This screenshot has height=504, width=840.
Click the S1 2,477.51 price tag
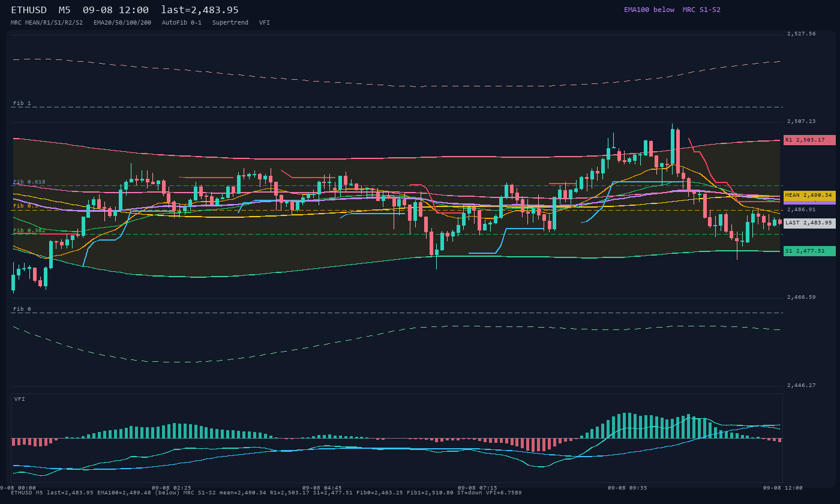pos(809,251)
